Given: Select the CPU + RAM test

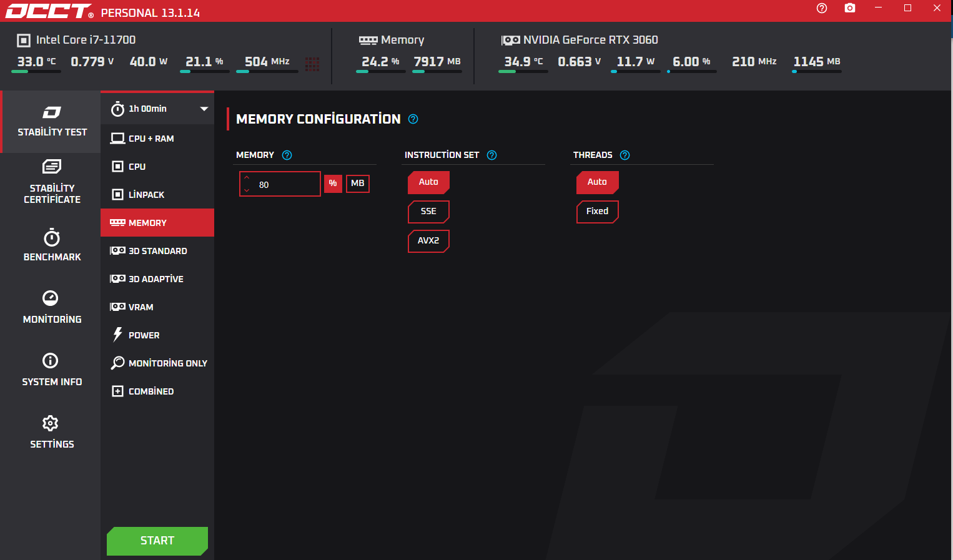Looking at the screenshot, I should coord(157,139).
